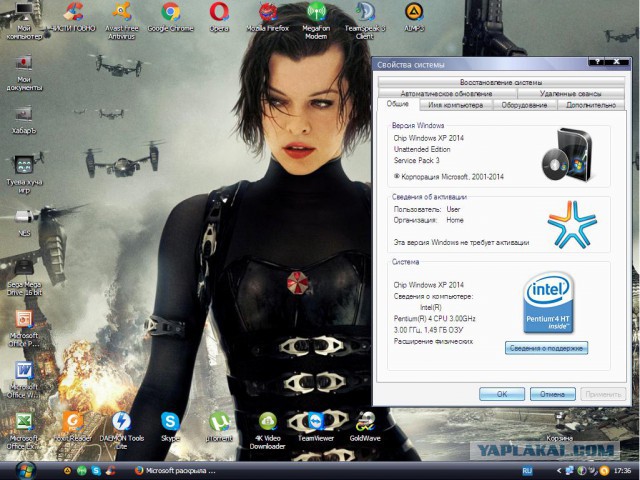The width and height of the screenshot is (640, 480).
Task: Click Windows software box image
Action: (x=568, y=154)
